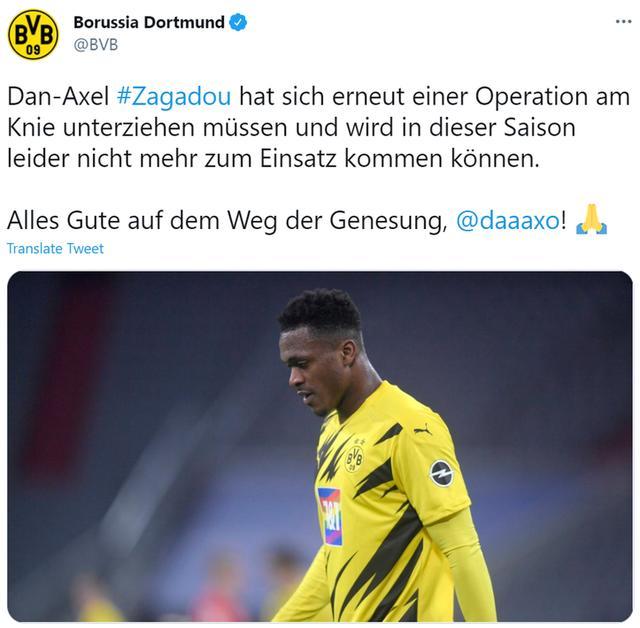The height and width of the screenshot is (628, 640).
Task: Open the @BVB handle link
Action: pyautogui.click(x=96, y=44)
